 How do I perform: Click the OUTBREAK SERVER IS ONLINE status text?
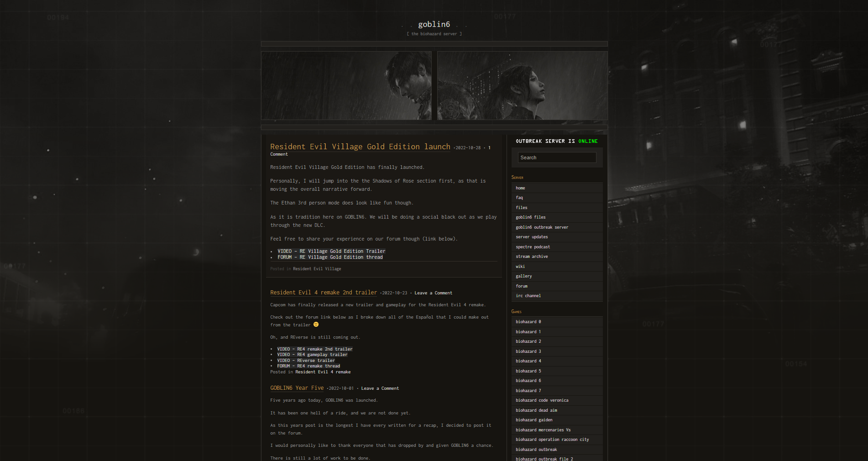tap(557, 141)
